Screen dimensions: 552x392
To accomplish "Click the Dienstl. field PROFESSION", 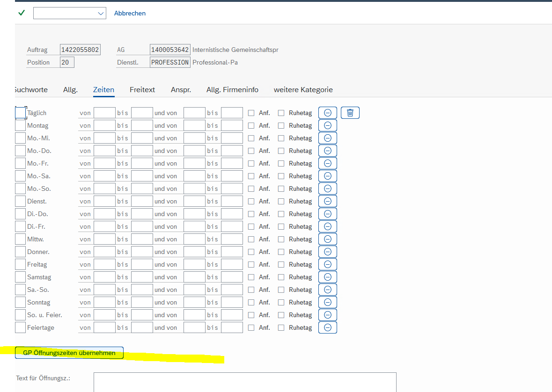I will click(170, 62).
